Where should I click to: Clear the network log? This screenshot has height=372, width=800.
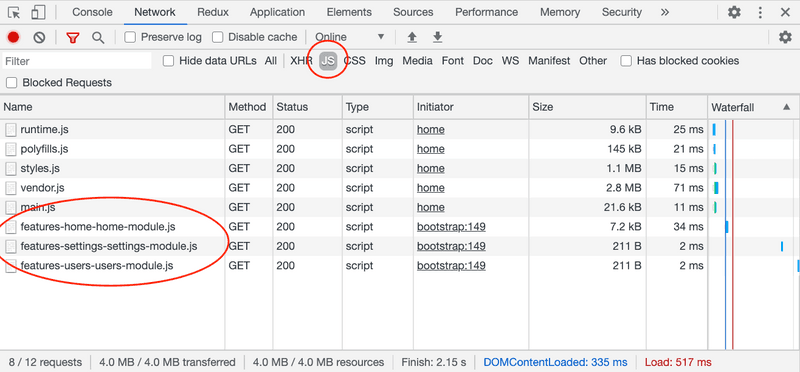(x=39, y=37)
